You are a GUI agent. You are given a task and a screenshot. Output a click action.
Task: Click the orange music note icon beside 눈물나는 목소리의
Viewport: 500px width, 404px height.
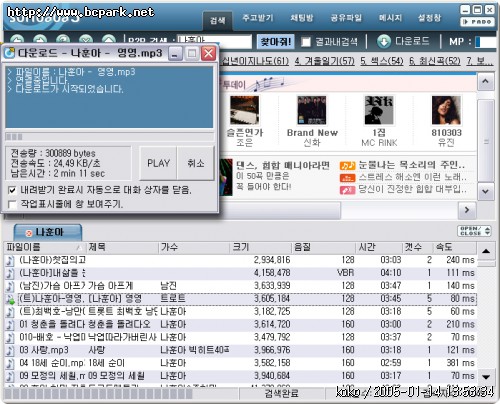(x=348, y=165)
